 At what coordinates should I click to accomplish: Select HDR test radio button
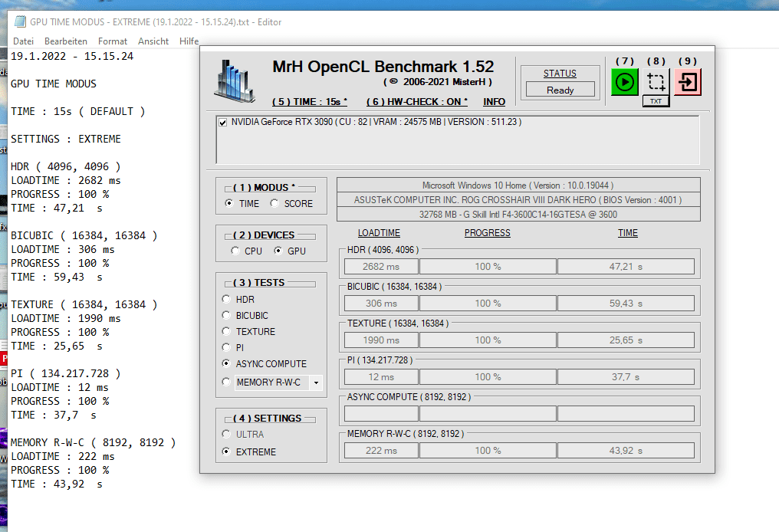226,299
